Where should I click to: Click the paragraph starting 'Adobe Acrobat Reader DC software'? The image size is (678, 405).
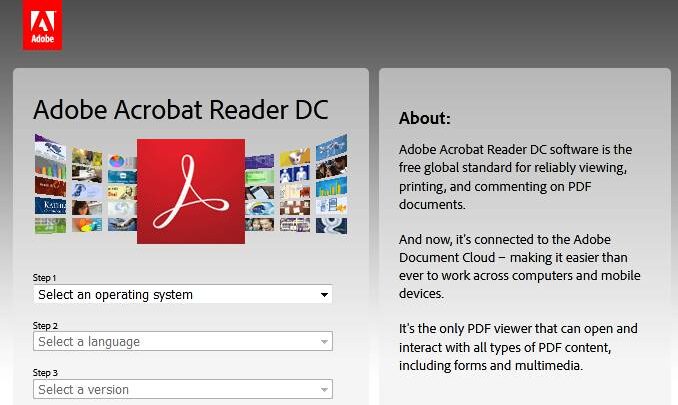point(515,177)
